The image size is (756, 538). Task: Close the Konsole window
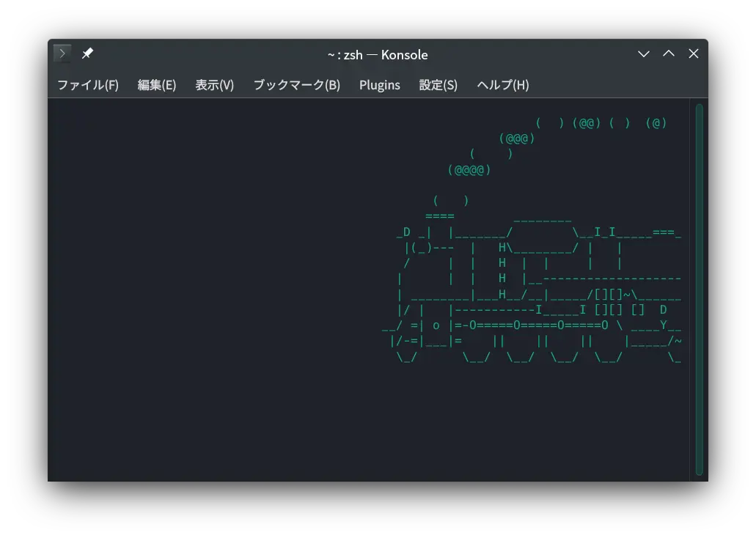coord(694,54)
